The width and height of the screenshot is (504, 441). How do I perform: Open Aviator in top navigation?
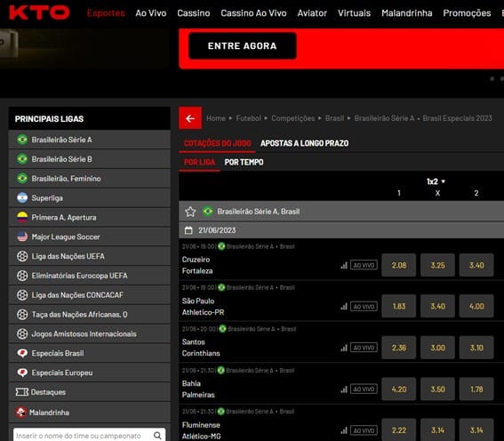point(312,12)
